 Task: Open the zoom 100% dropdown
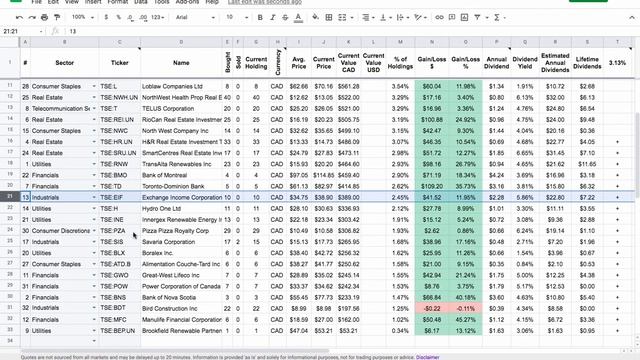click(x=83, y=18)
